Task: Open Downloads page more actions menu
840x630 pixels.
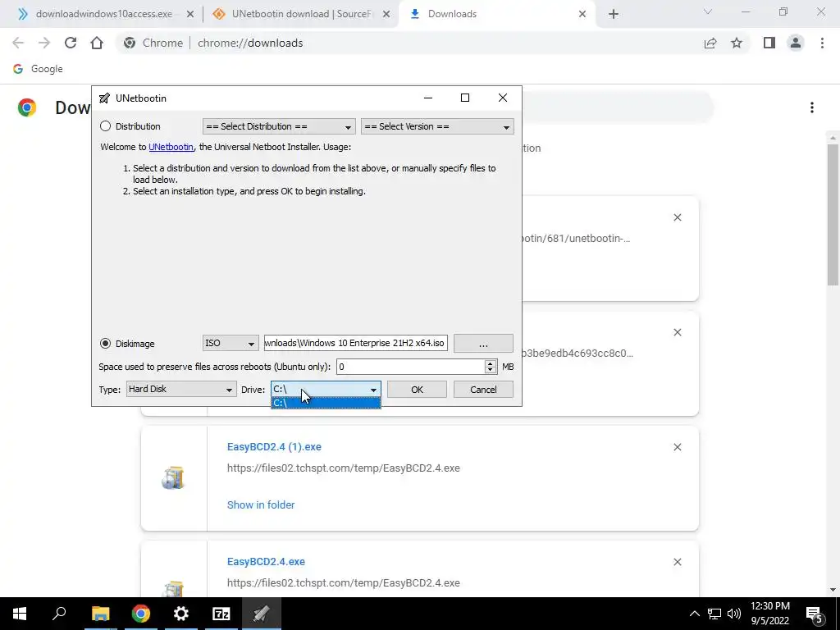Action: tap(812, 107)
